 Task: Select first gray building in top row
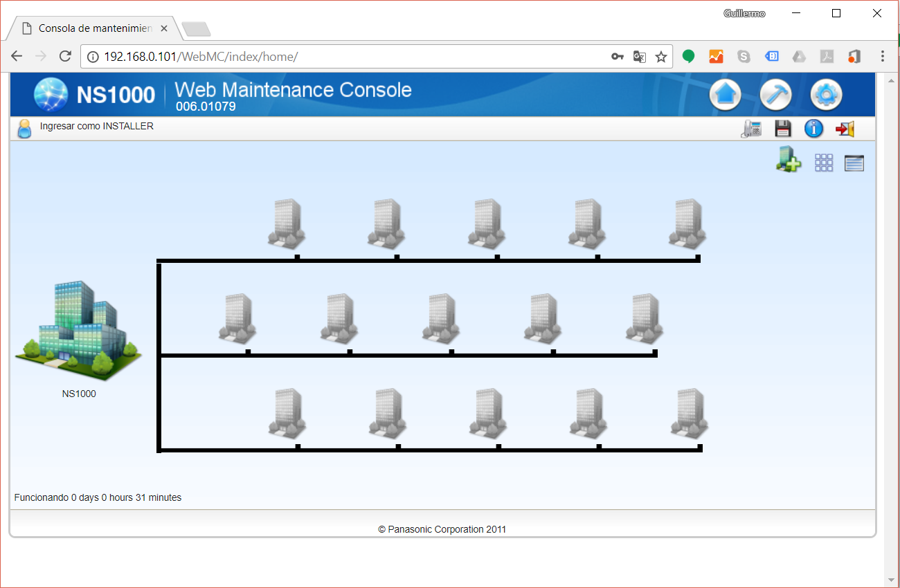coord(287,223)
